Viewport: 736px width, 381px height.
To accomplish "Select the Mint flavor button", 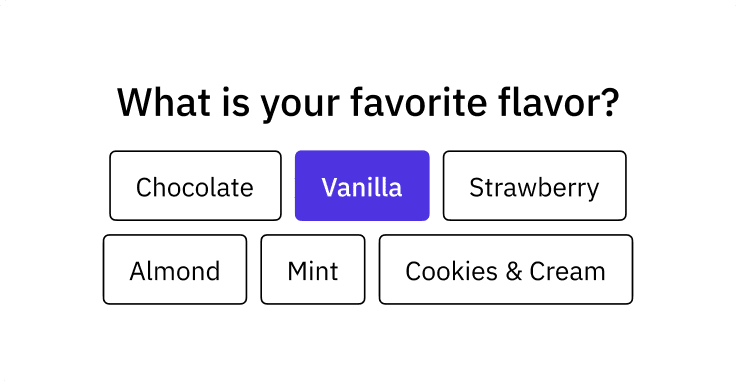I will [313, 269].
